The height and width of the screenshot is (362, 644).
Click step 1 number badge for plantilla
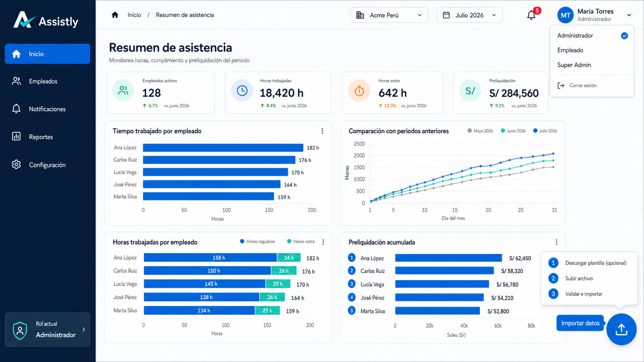pos(553,263)
